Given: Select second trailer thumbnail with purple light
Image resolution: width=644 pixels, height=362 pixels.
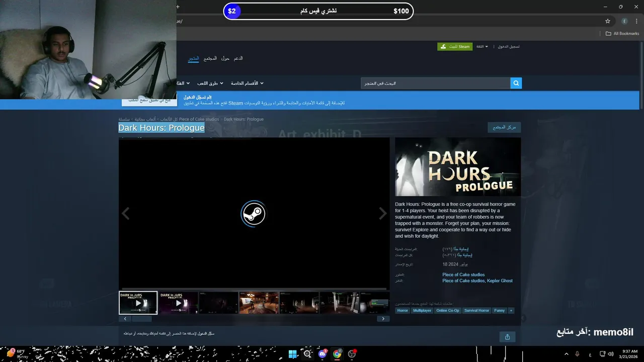Looking at the screenshot, I should tap(179, 303).
